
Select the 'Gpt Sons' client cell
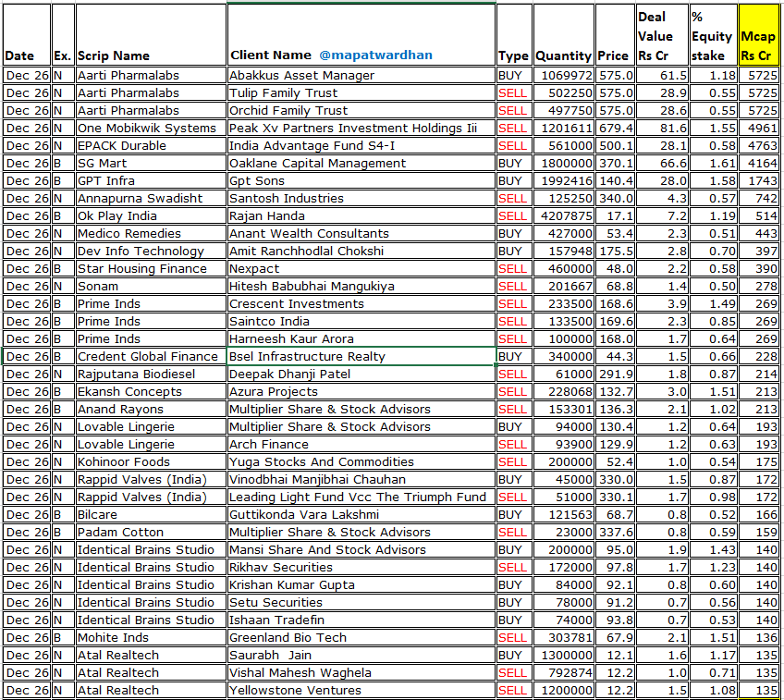361,180
